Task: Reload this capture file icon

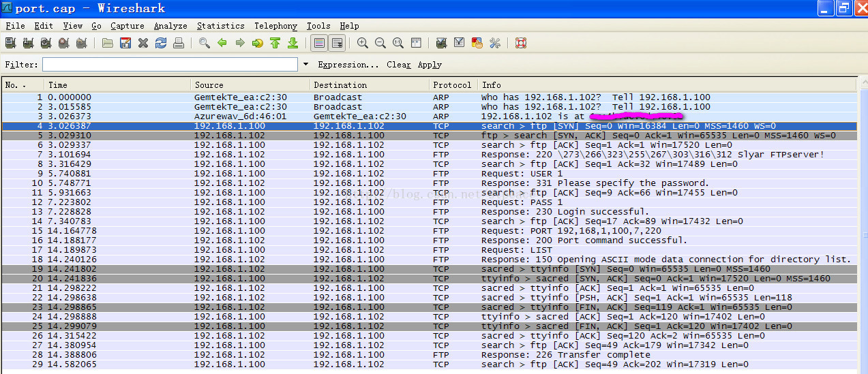Action: point(161,43)
